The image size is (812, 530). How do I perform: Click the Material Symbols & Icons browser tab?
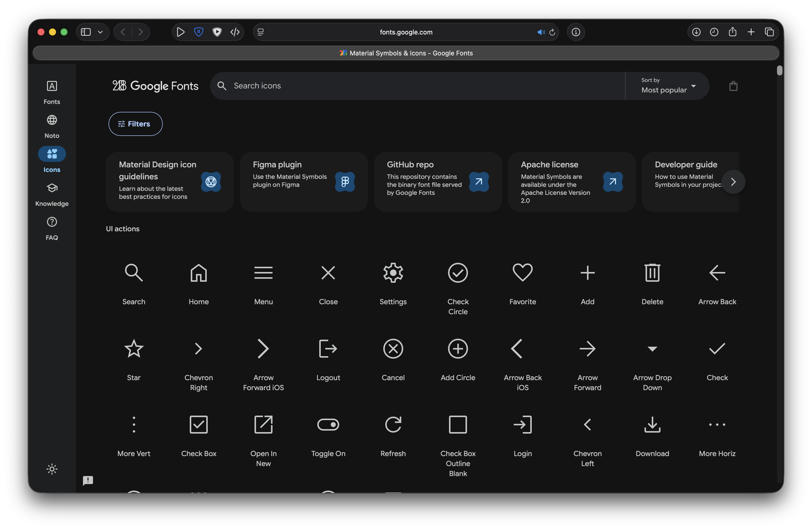pyautogui.click(x=406, y=53)
